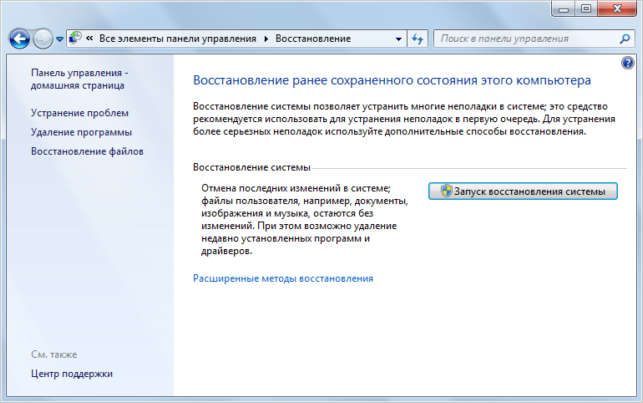Screen dimensions: 643x403
Task: Minimize the Control Panel window
Action: (563, 9)
